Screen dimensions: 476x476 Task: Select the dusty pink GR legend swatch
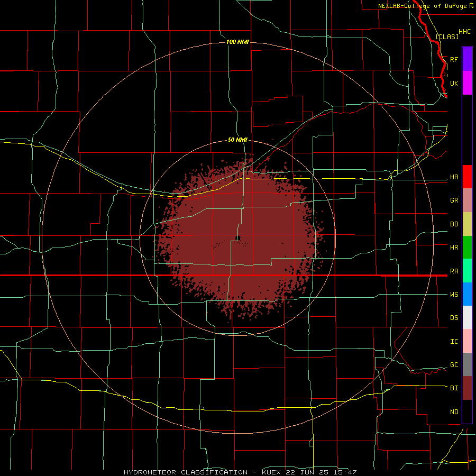pyautogui.click(x=467, y=200)
